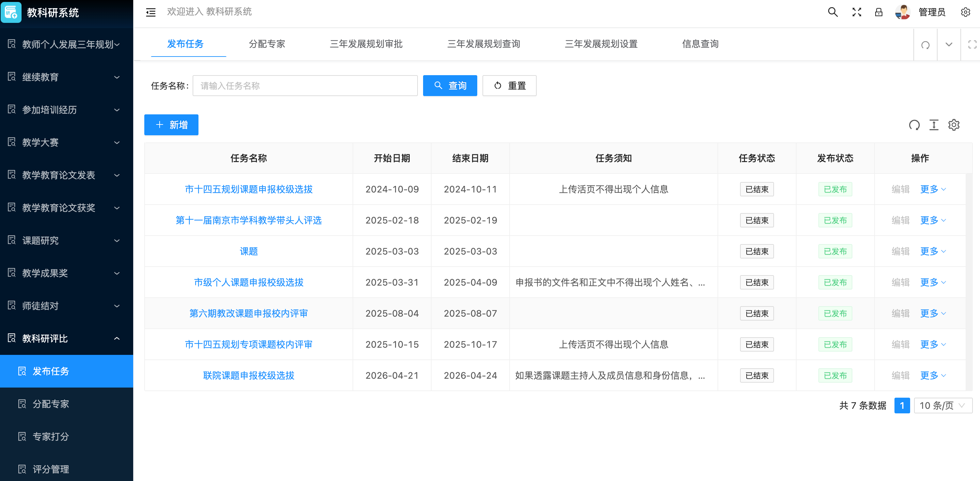
Task: Open the 10 条/页 page size dropdown
Action: coord(943,405)
